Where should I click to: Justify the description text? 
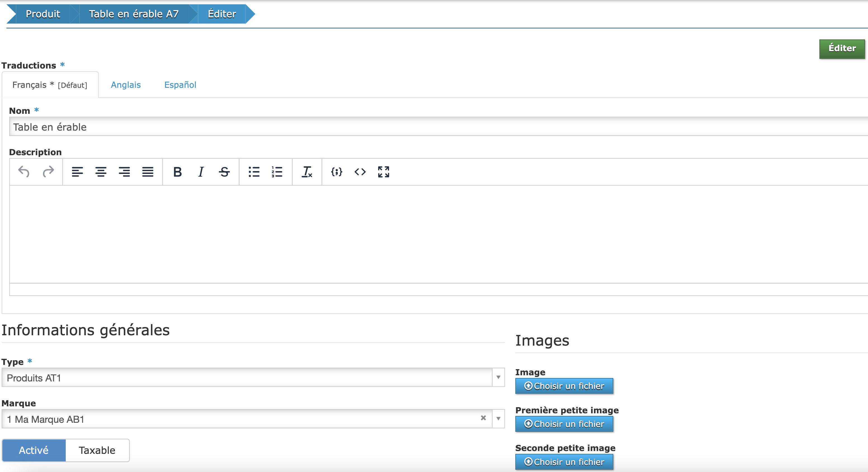click(x=148, y=172)
